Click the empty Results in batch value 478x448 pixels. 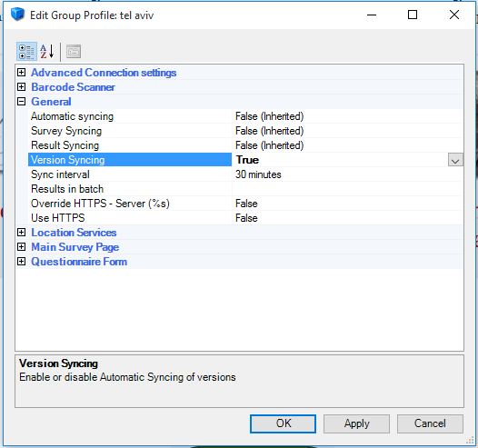348,189
